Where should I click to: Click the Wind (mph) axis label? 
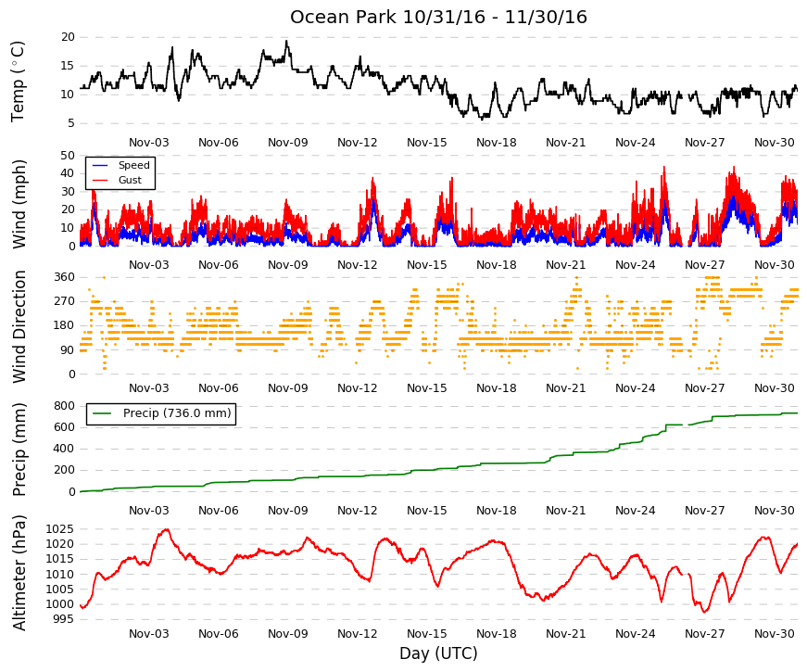coord(19,204)
